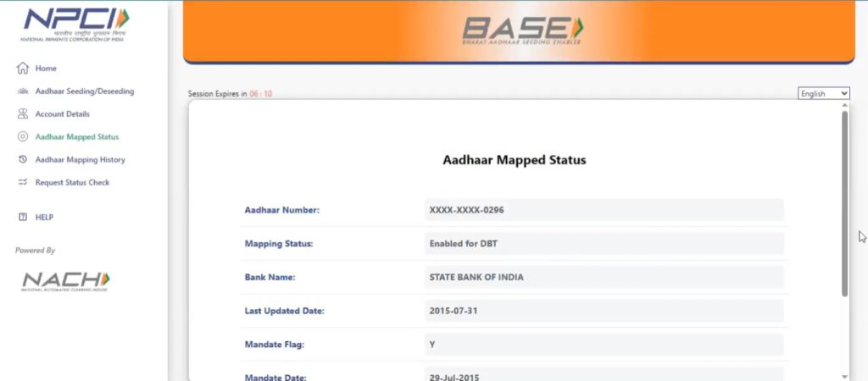Click the Aadhaar Seeding/Deseeding sidebar icon
This screenshot has height=381, width=868.
(x=23, y=91)
